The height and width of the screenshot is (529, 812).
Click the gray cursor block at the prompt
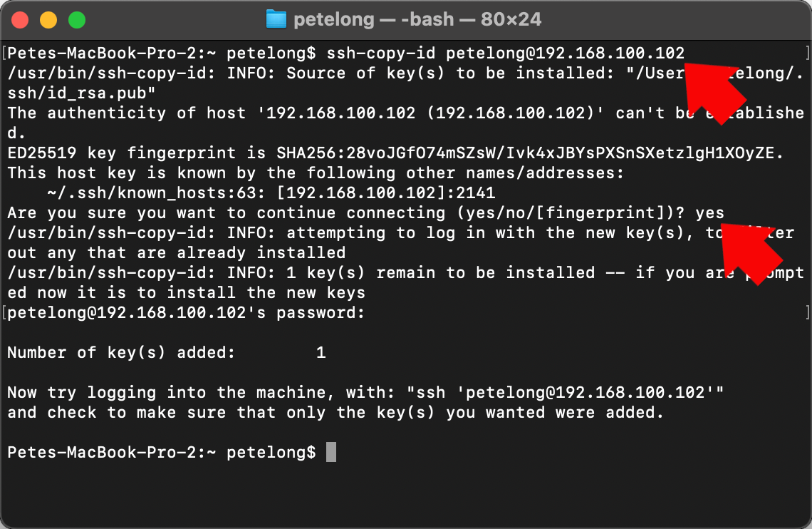tap(331, 452)
